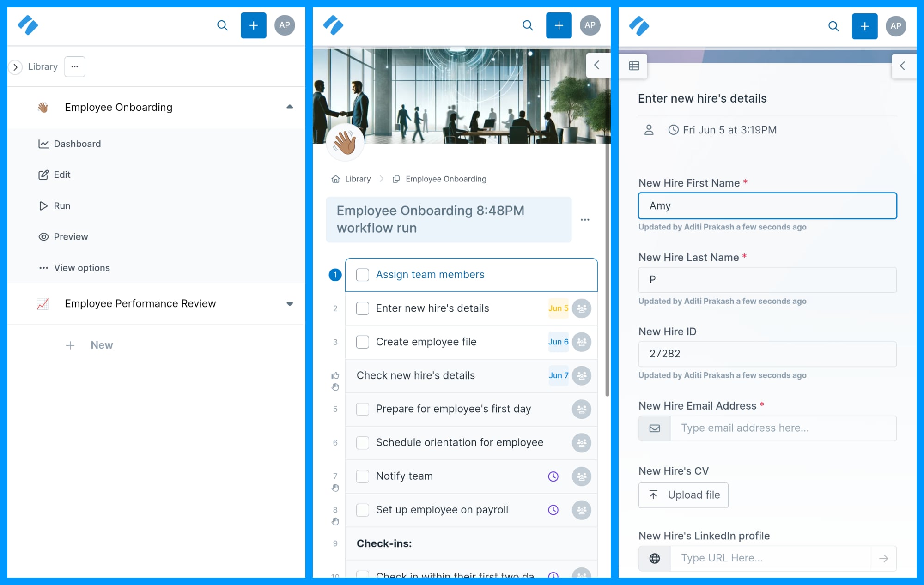Click search icon in right panel

coord(833,26)
